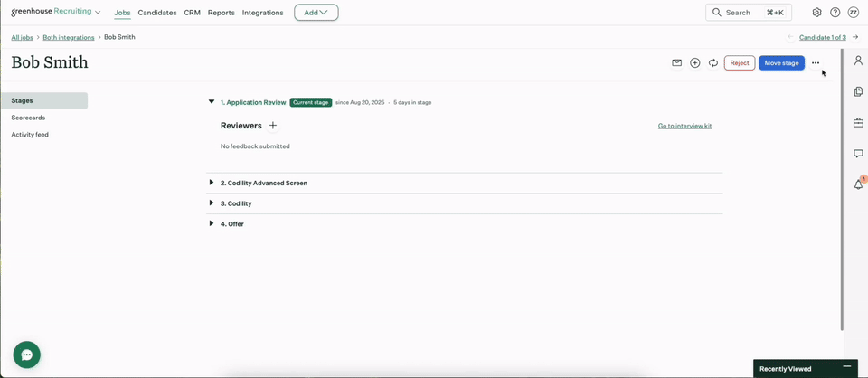Viewport: 868px width, 378px height.
Task: Click the plus circle icon beside Reject
Action: pyautogui.click(x=695, y=63)
